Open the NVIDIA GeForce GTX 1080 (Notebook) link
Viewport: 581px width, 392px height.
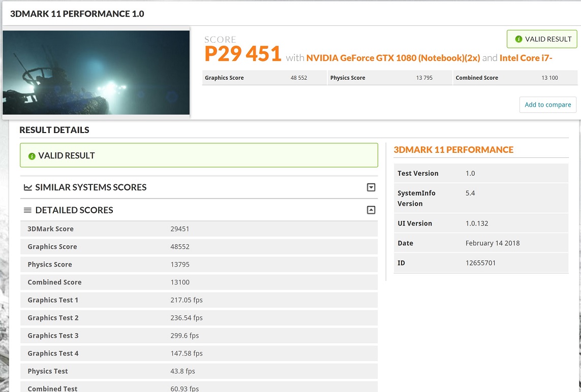(393, 58)
